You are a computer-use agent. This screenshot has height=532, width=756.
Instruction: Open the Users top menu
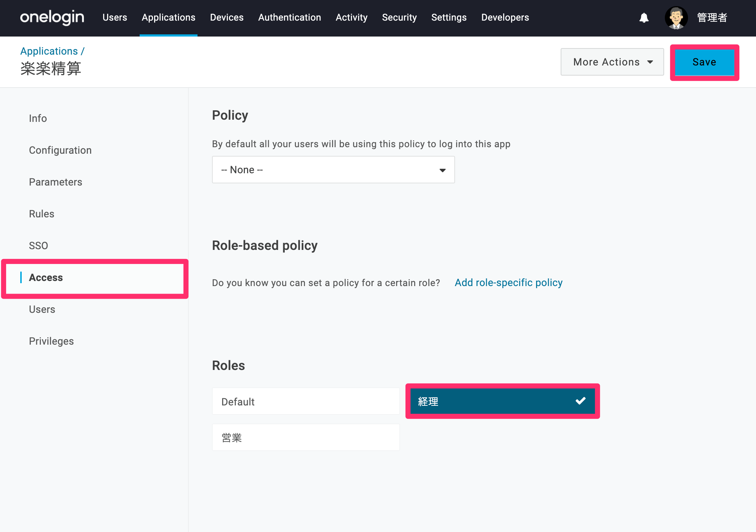pos(115,17)
